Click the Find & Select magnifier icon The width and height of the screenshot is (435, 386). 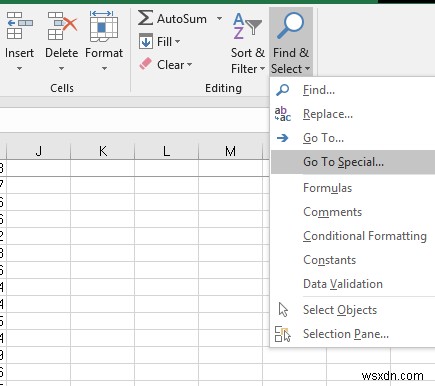[290, 26]
